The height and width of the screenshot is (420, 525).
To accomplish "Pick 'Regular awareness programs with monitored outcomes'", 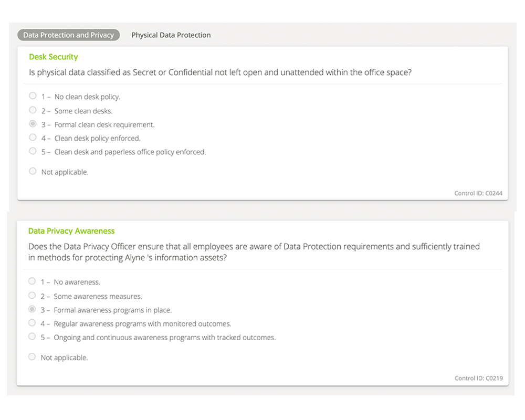I will (x=32, y=323).
